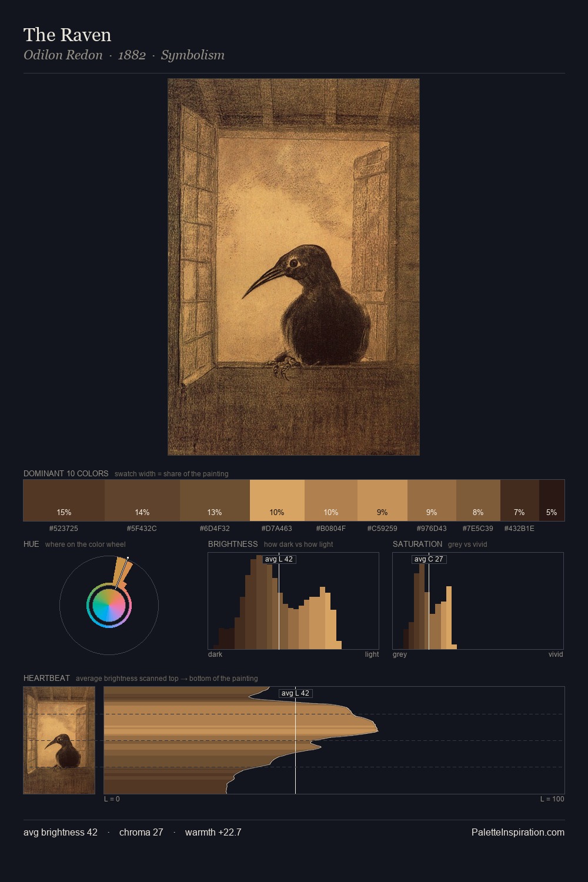The height and width of the screenshot is (882, 588).
Task: Click the 'Symbolism' style label
Action: coord(193,55)
